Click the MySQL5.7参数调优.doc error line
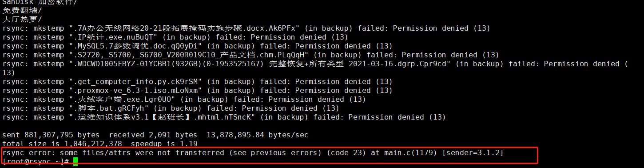644x168 pixels. click(x=197, y=46)
